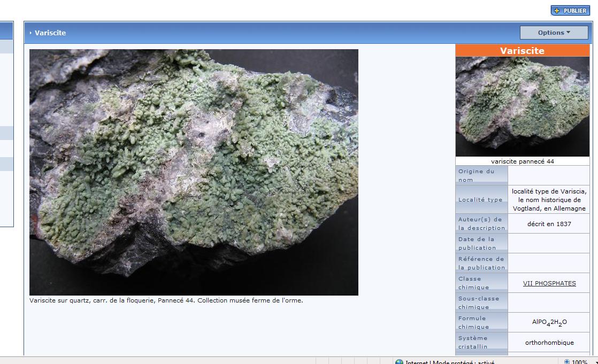The width and height of the screenshot is (598, 364).
Task: Click the 'décrit en 1837' cell
Action: click(x=549, y=224)
